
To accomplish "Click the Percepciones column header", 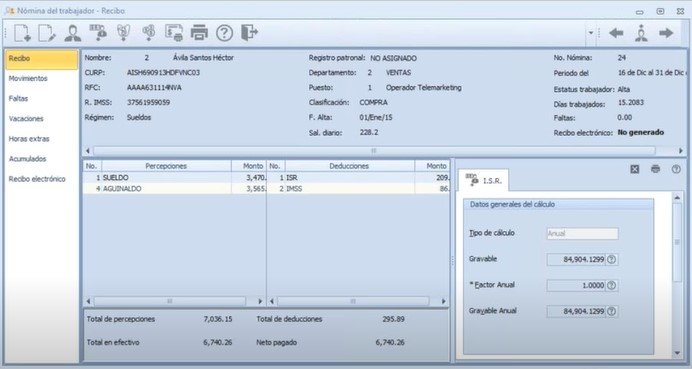I will [x=166, y=166].
